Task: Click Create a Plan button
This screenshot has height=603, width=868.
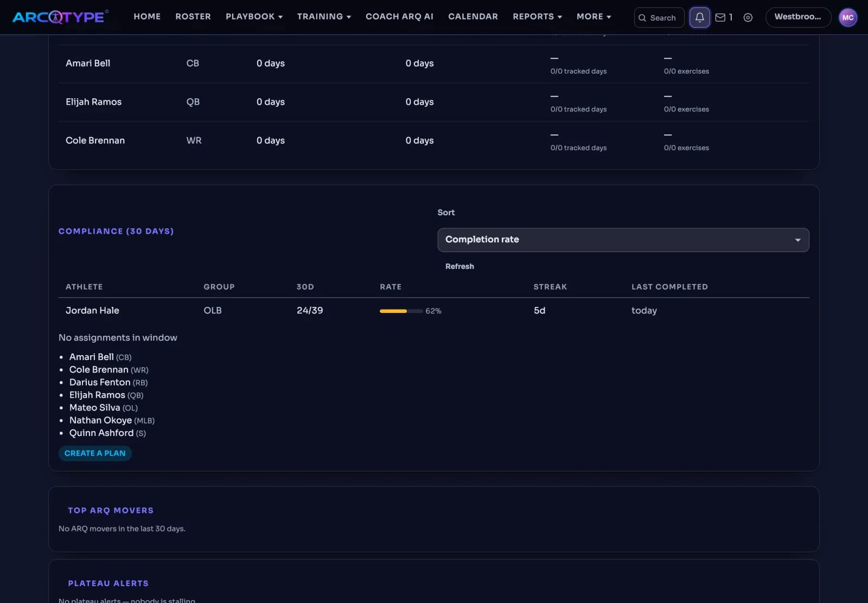Action: click(x=95, y=453)
